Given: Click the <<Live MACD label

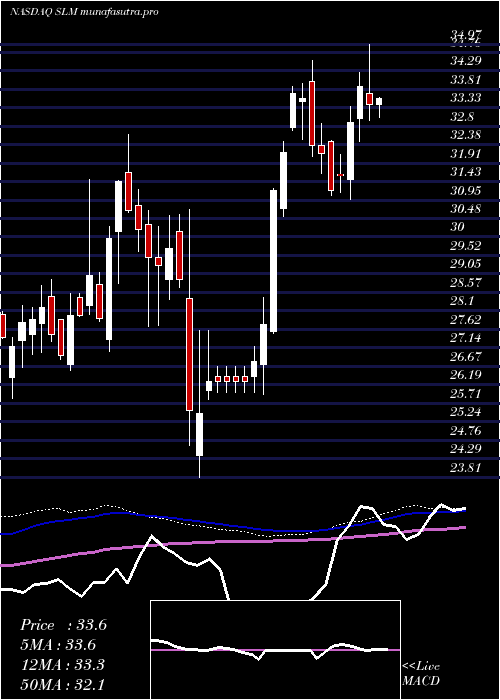Looking at the screenshot, I should click(x=421, y=674).
